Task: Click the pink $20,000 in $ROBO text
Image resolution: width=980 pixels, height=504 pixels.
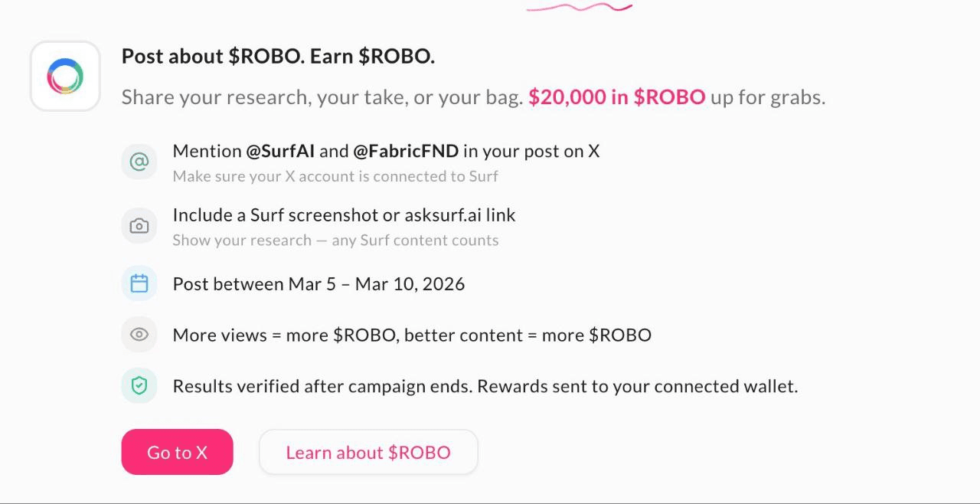Action: 616,97
